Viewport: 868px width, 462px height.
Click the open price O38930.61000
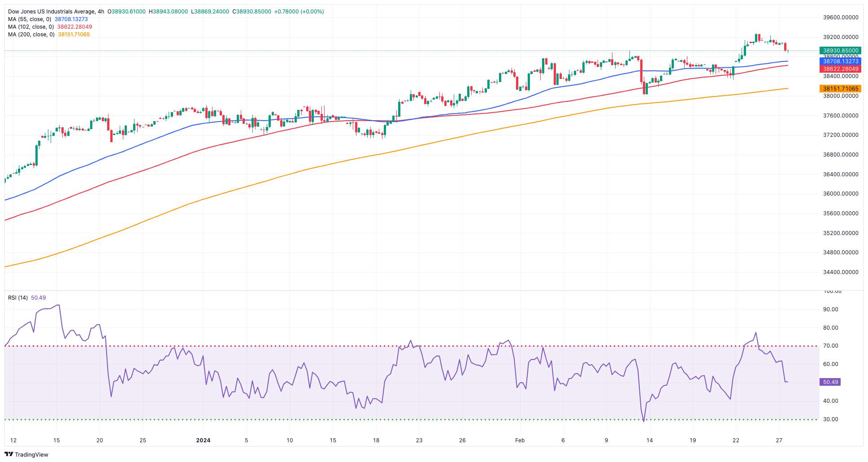[126, 12]
